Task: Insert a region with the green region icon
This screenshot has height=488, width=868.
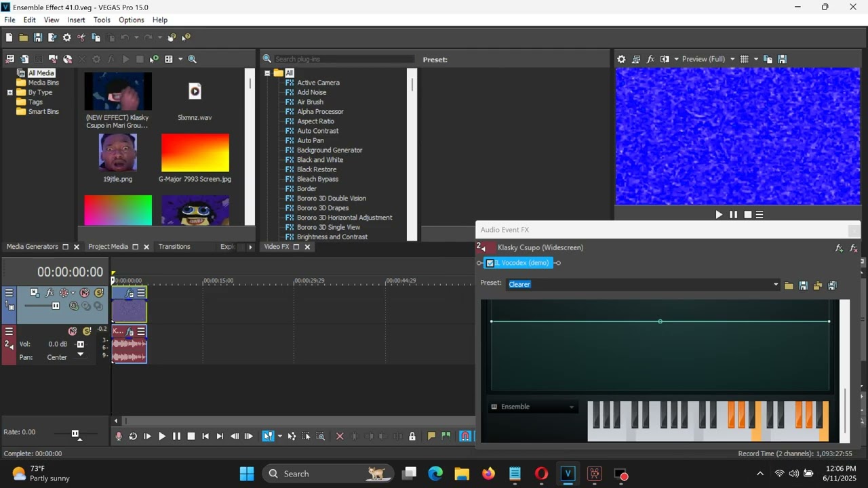Action: coord(446,436)
